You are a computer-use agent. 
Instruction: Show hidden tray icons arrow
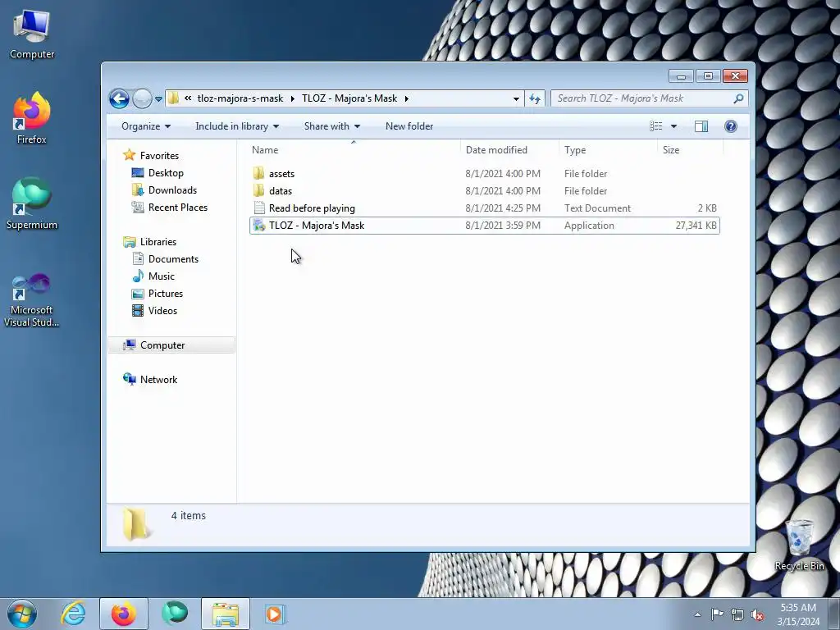click(697, 614)
